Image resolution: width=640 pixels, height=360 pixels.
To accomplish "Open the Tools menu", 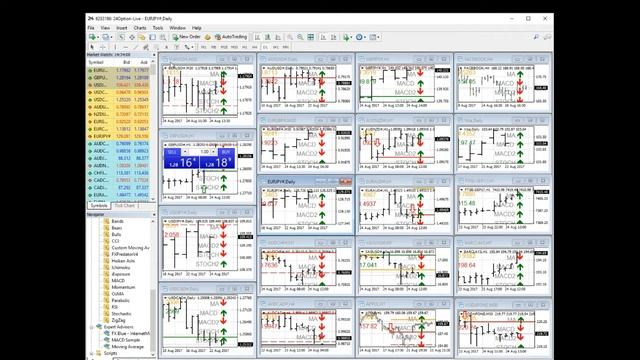I will click(158, 28).
